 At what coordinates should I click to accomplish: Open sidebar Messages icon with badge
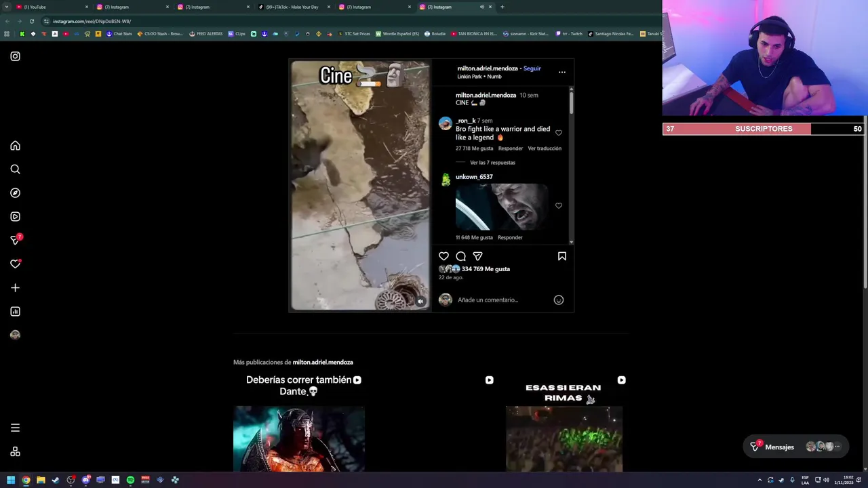16,240
